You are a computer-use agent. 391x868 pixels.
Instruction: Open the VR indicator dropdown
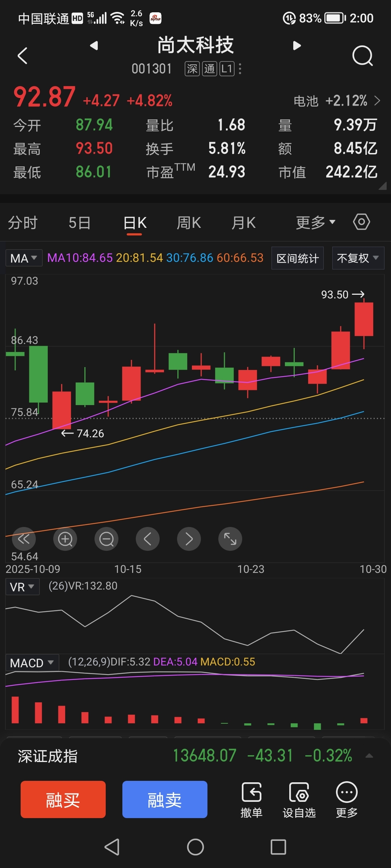tap(22, 587)
